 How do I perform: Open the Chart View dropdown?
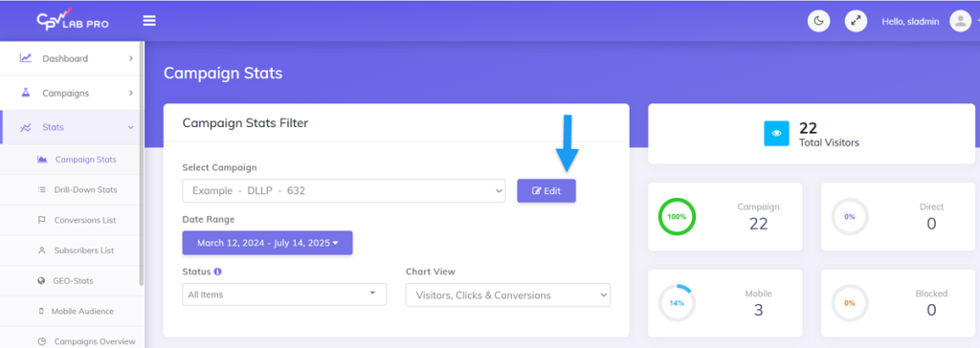[508, 294]
